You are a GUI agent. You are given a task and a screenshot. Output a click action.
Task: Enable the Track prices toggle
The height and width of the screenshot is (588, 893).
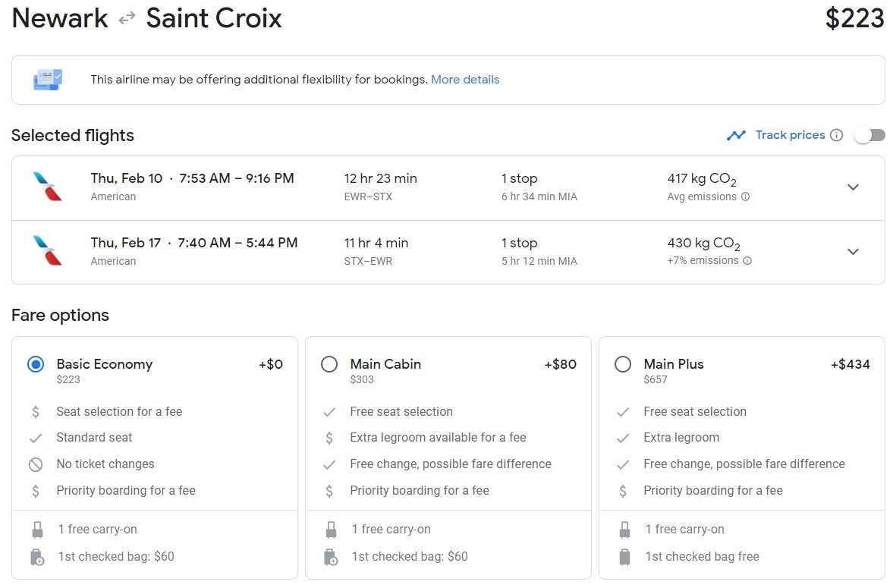(869, 135)
